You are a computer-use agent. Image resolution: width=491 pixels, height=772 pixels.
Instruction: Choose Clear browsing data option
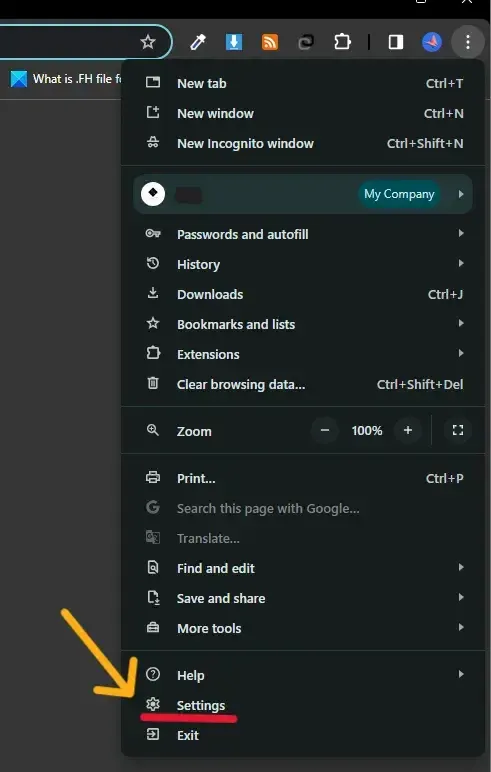(303, 384)
